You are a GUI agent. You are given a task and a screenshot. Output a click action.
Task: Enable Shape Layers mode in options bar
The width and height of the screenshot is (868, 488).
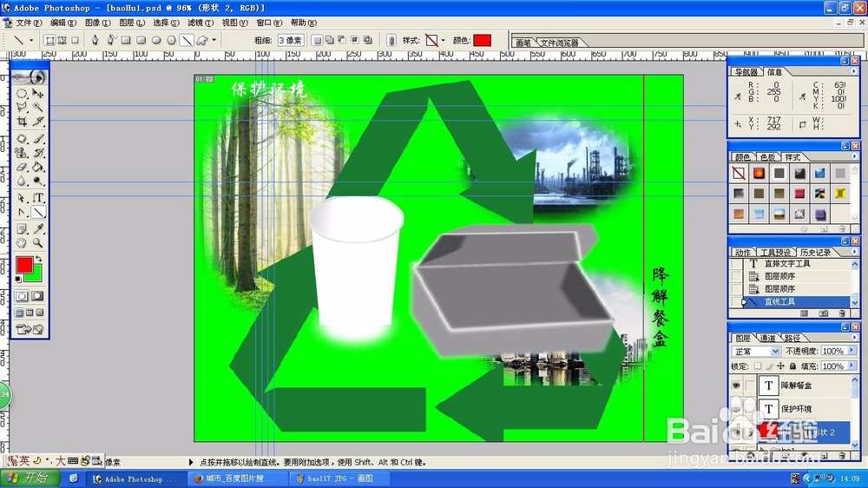pos(49,40)
